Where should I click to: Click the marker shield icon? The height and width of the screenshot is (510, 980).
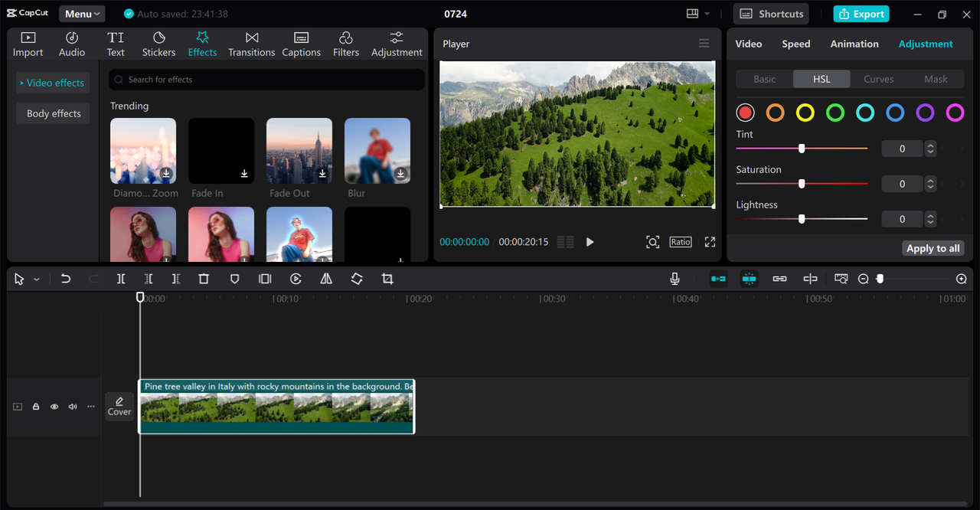234,279
